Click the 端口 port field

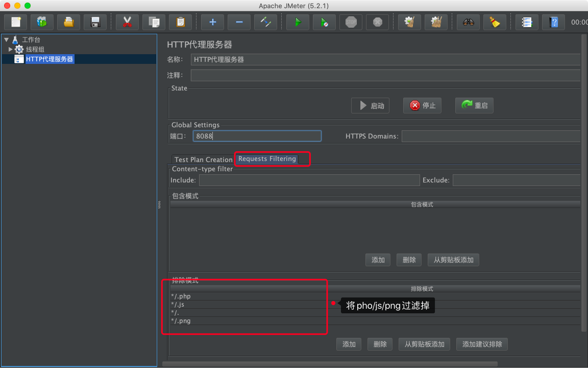point(257,136)
